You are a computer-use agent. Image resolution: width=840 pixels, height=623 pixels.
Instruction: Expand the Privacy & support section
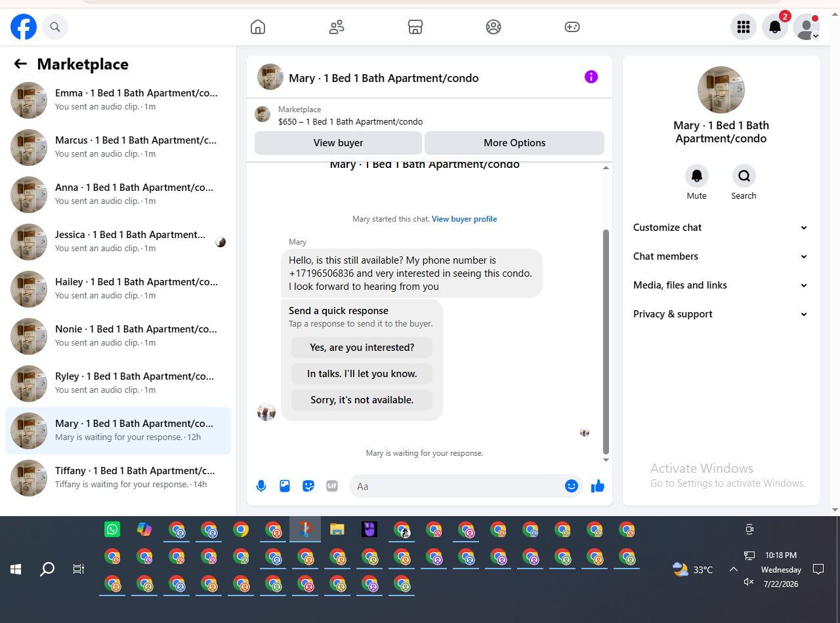[x=721, y=314]
